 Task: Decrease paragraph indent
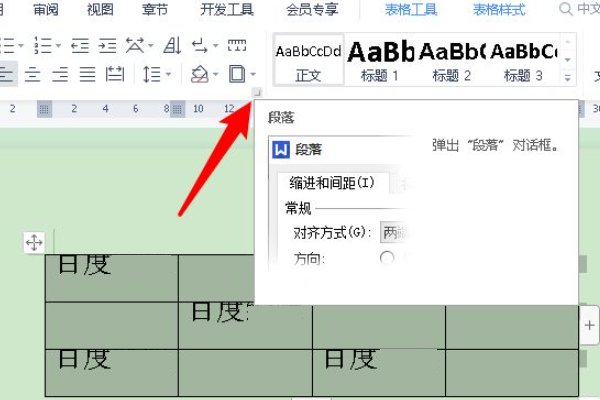(x=80, y=46)
